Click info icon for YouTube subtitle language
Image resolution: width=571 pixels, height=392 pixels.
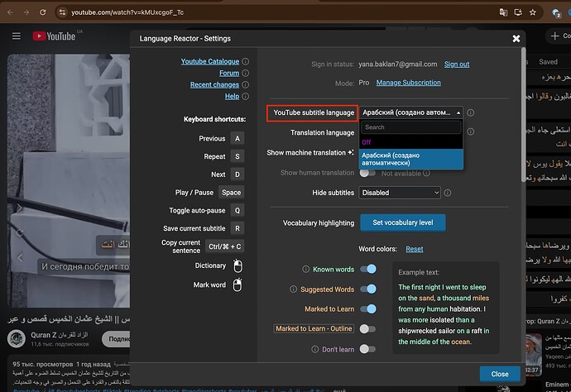coord(471,112)
